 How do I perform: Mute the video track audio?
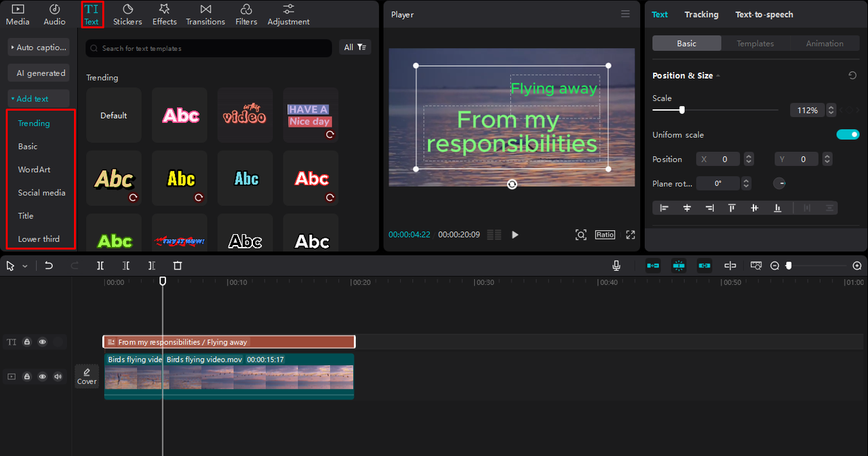58,376
